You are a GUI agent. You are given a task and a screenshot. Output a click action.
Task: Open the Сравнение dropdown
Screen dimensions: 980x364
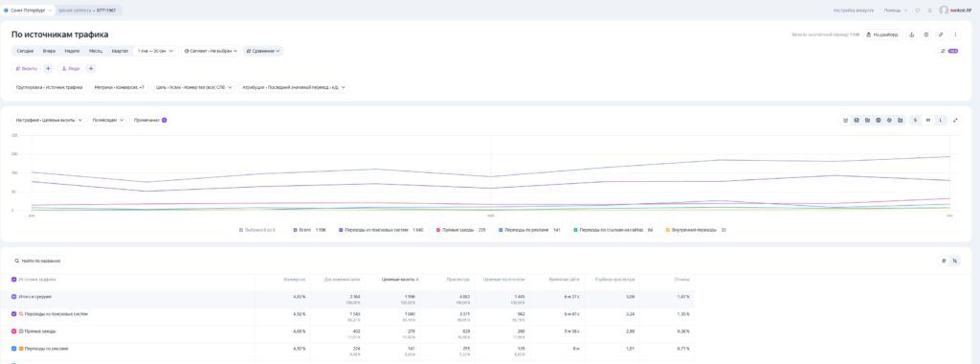pos(262,51)
